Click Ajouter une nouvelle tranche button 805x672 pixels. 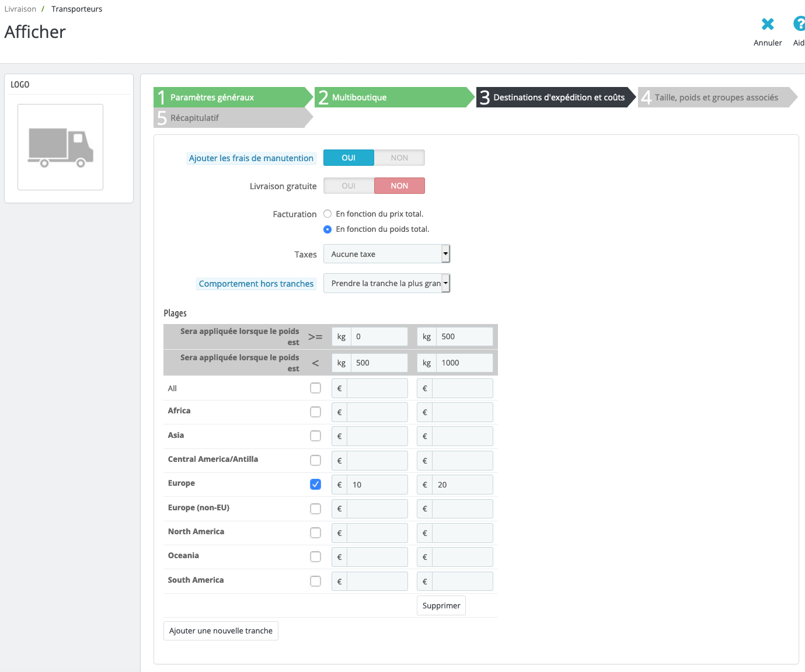coord(221,631)
